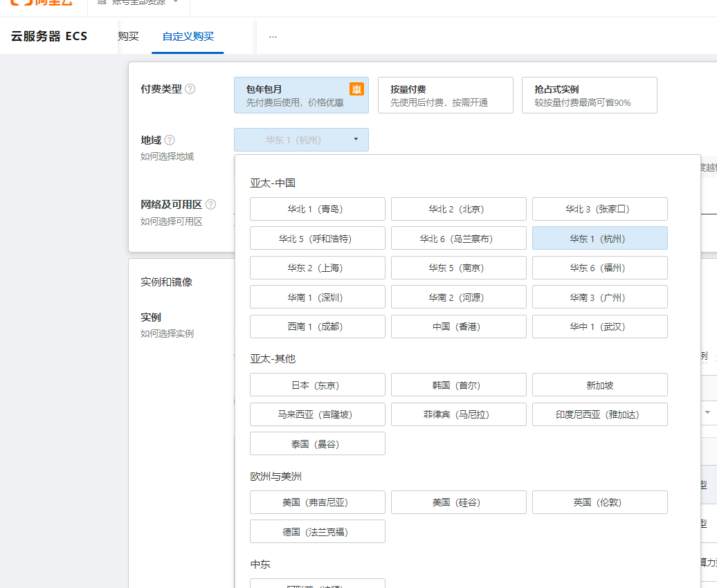Viewport: 717px width, 588px height.
Task: Choose region 西南 1 (成都)
Action: tap(318, 327)
